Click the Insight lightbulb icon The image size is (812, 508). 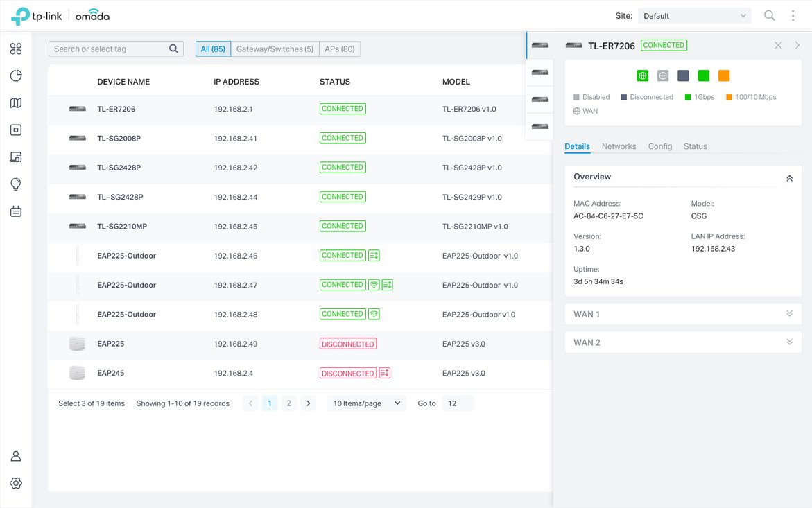(x=16, y=184)
